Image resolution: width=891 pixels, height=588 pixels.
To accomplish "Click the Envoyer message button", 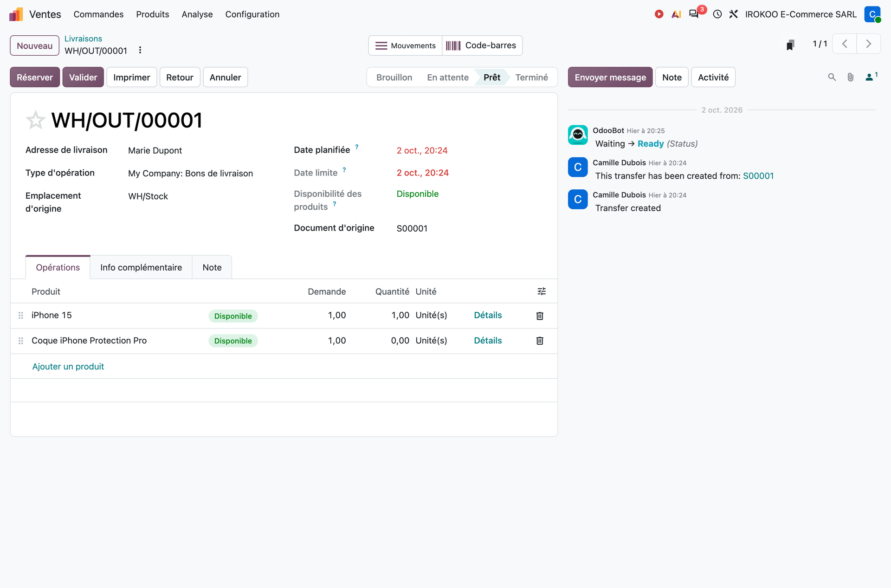I will (x=610, y=77).
